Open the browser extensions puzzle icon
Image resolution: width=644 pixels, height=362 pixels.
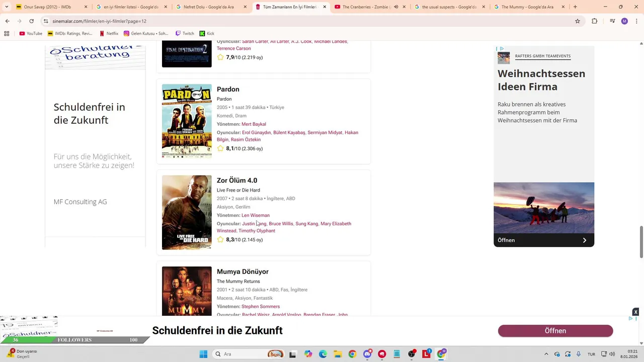(x=595, y=21)
